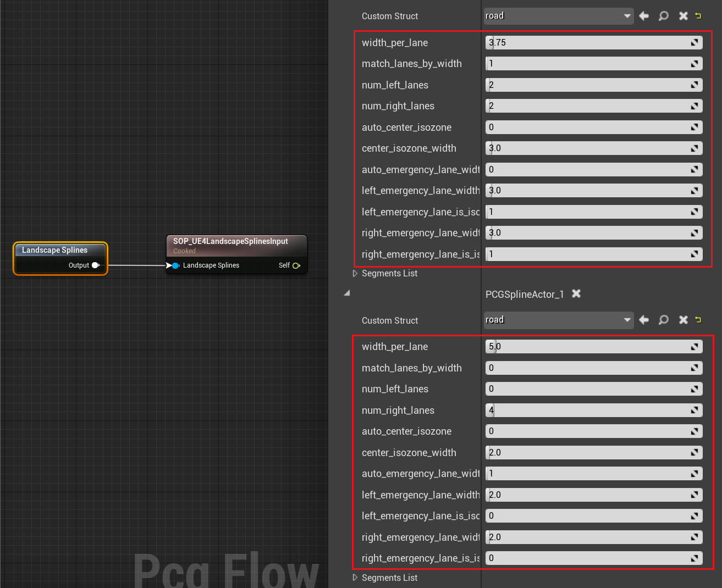Viewport: 722px width, 588px height.
Task: Click magnifier browse icon beside first Custom Struct
Action: (664, 16)
